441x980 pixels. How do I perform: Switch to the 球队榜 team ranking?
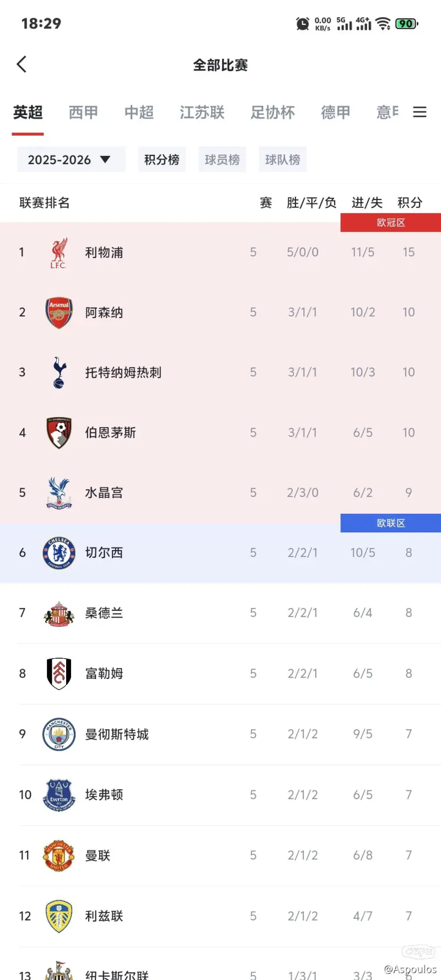click(x=282, y=160)
